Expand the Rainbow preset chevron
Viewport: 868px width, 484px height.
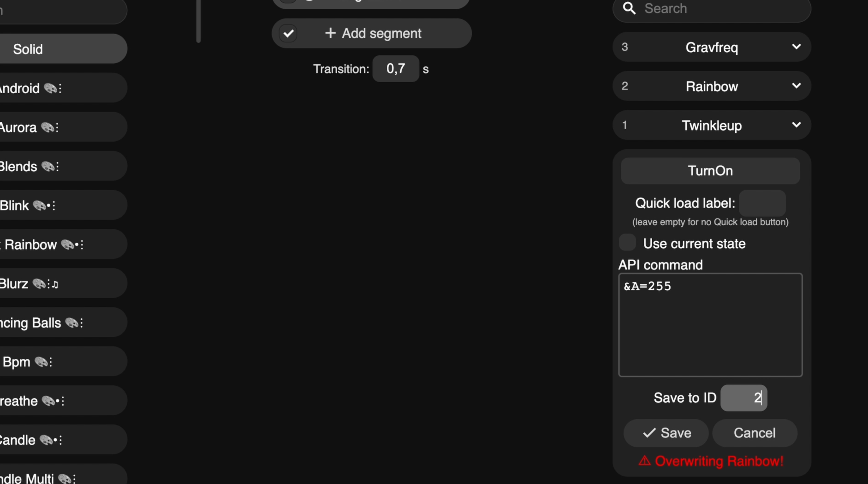tap(796, 86)
